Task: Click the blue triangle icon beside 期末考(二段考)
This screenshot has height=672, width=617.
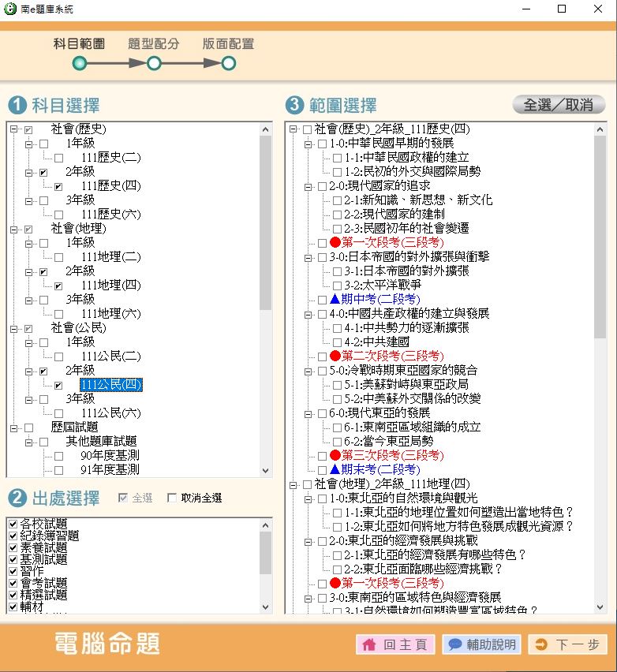Action: [335, 469]
